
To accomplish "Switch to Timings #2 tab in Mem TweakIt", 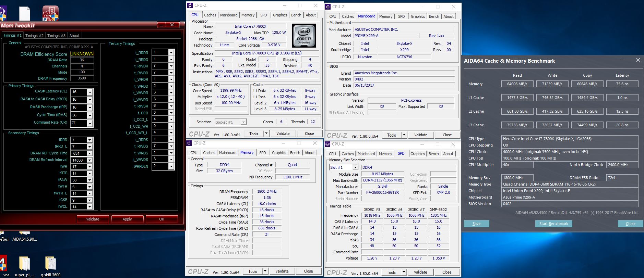I will (x=34, y=36).
